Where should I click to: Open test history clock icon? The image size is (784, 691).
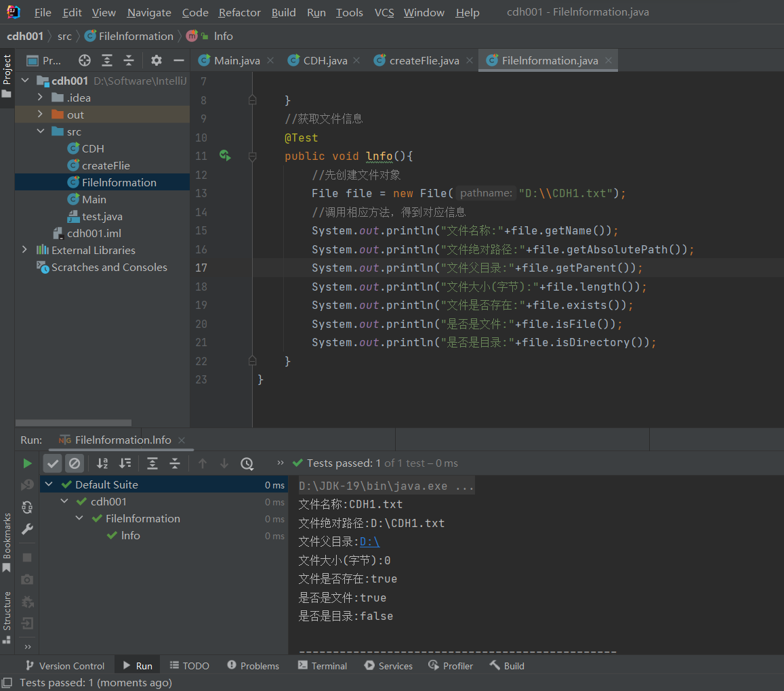tap(247, 463)
